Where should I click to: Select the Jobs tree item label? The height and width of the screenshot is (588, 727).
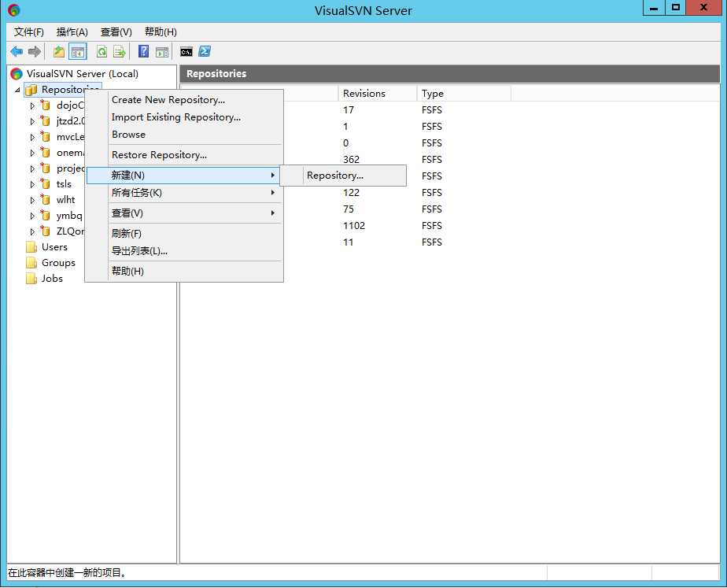52,279
